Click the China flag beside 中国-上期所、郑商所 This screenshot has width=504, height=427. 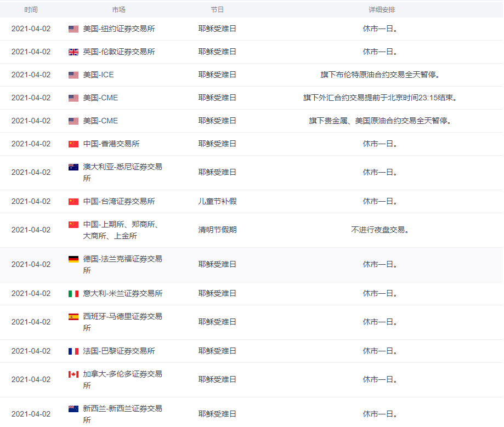coord(73,225)
